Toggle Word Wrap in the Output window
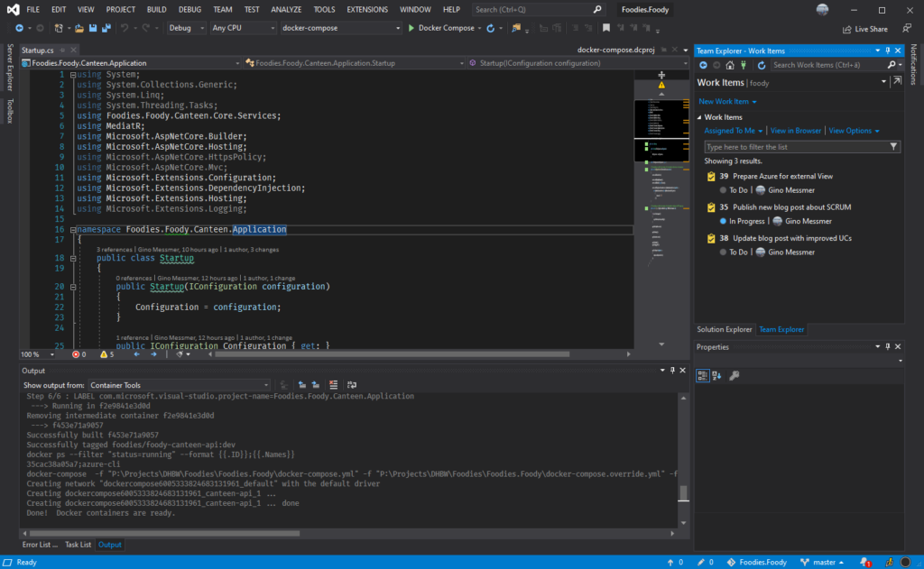924x569 pixels. click(352, 385)
